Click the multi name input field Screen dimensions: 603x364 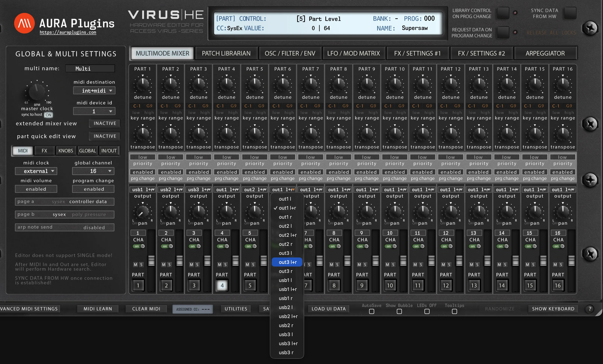pyautogui.click(x=90, y=69)
